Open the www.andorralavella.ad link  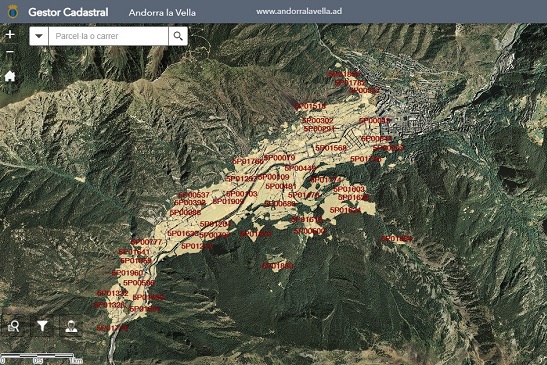pyautogui.click(x=299, y=11)
